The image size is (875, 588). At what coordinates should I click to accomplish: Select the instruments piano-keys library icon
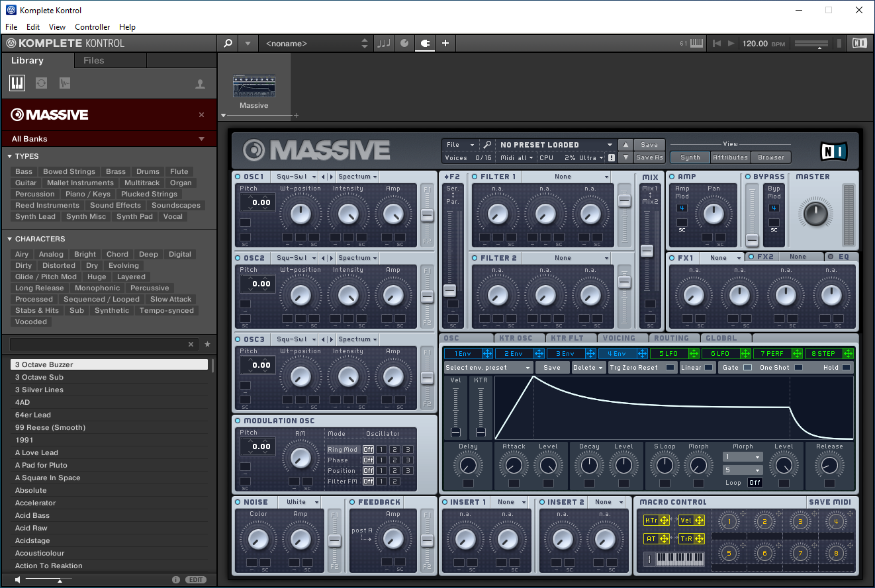pyautogui.click(x=17, y=83)
